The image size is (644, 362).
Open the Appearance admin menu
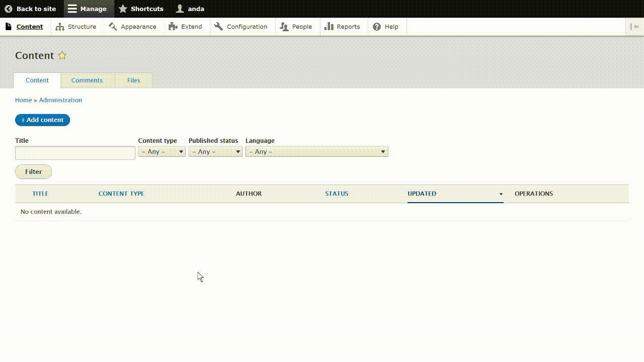pyautogui.click(x=133, y=27)
